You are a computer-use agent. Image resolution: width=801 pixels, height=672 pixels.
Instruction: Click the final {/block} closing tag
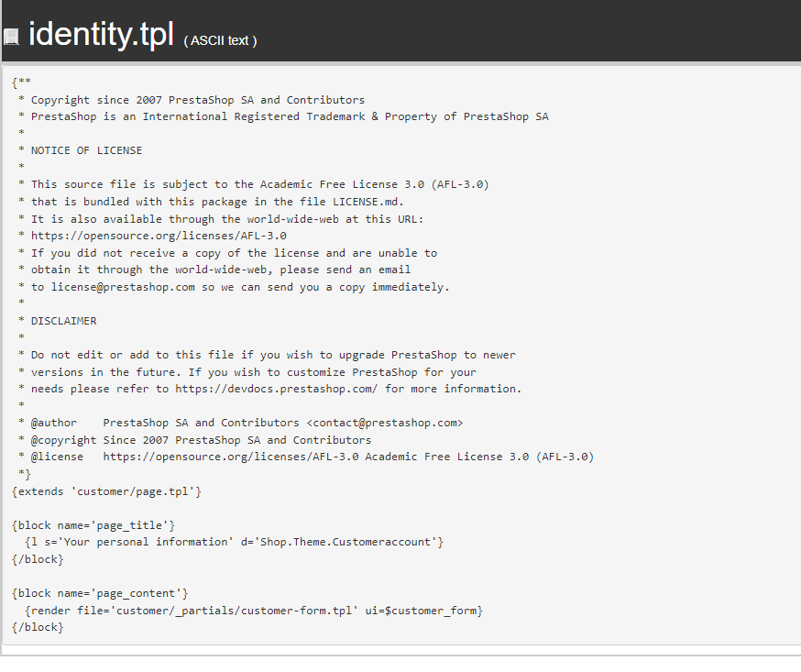point(38,627)
